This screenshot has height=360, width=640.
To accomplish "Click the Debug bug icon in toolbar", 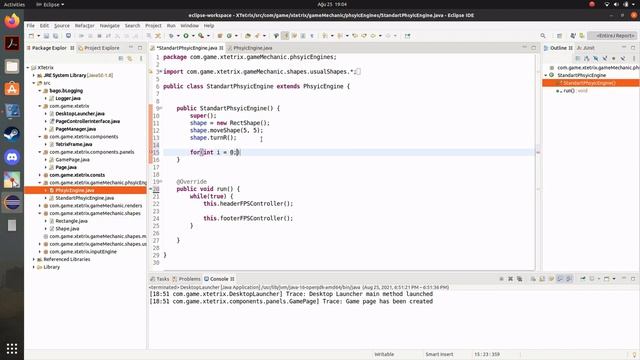I will pos(171,36).
